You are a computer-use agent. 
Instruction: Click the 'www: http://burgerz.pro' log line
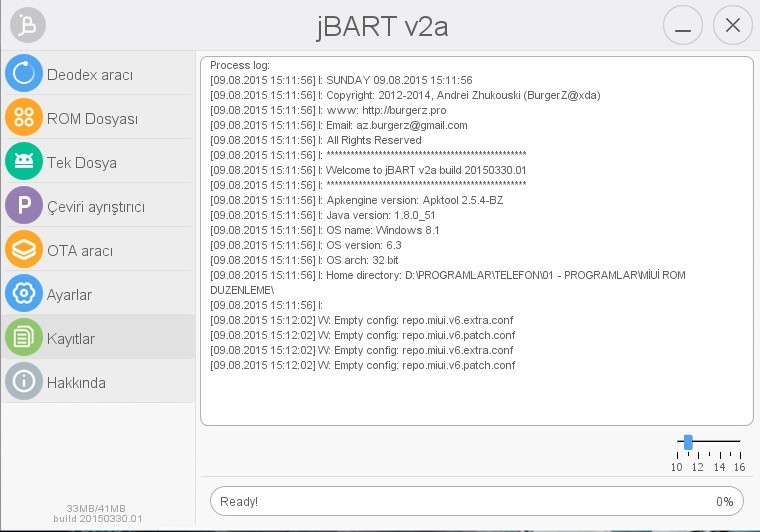pos(328,110)
